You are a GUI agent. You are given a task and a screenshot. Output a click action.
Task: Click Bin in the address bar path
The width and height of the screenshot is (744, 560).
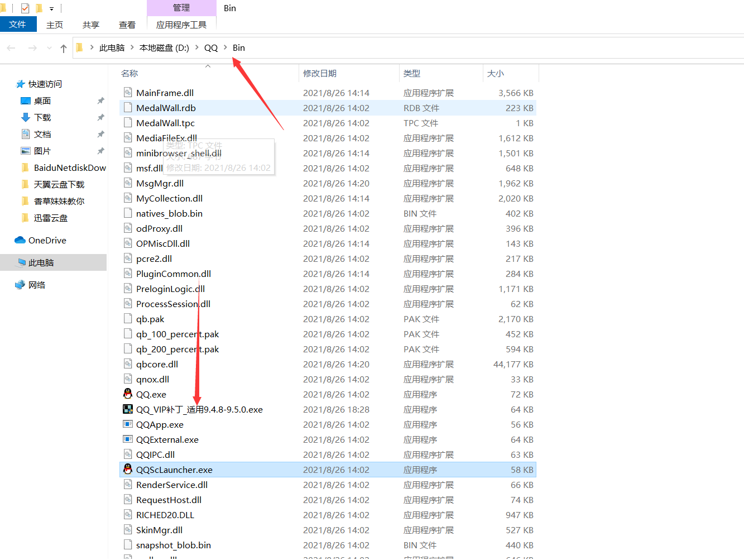[x=239, y=47]
